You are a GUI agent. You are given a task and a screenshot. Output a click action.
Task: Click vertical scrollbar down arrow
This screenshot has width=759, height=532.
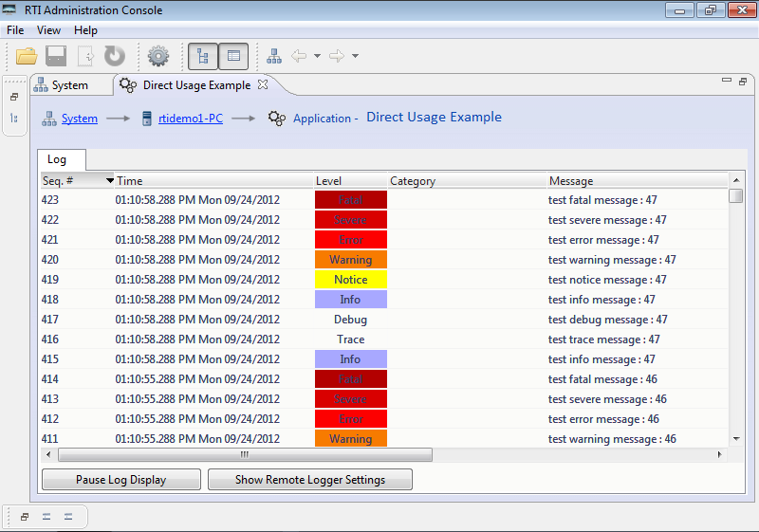[736, 439]
